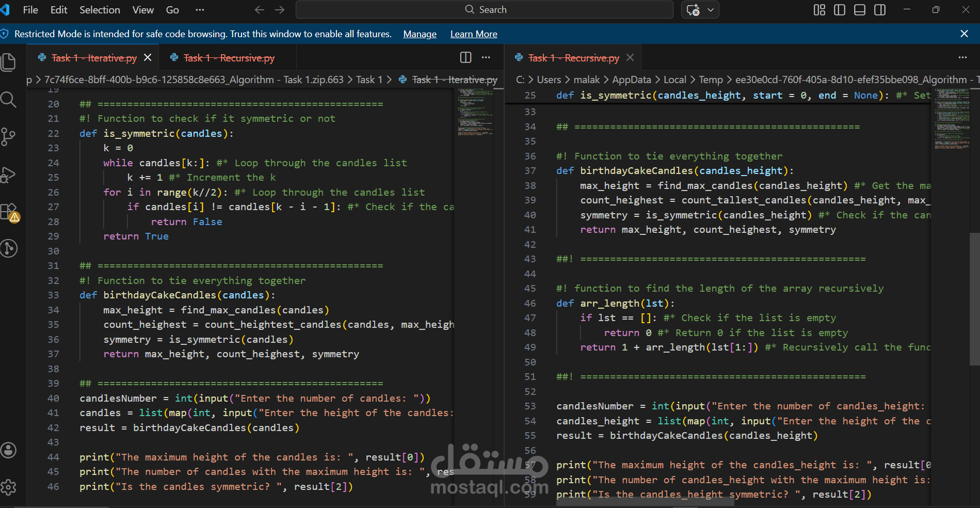Click 'def birthdayCakeCandles(candles):' in the left editor
Viewport: 980px width, 508px height.
pos(178,295)
